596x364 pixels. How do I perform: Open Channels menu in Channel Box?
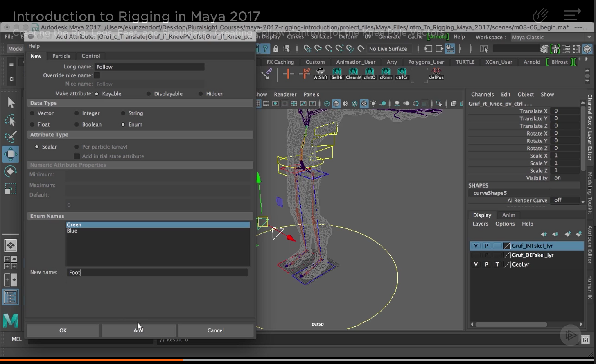click(x=482, y=94)
